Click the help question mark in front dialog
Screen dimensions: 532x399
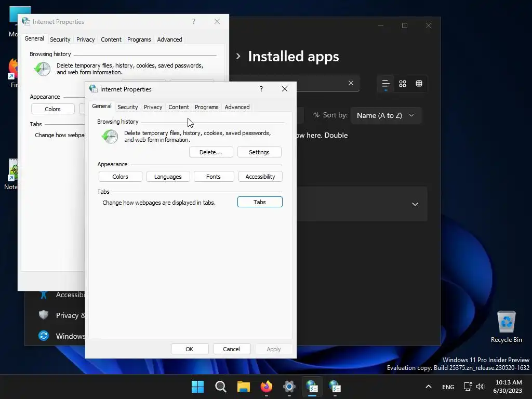(261, 89)
